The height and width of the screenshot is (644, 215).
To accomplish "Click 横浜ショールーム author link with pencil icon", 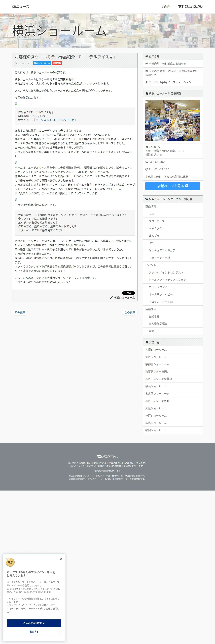I will 122,298.
